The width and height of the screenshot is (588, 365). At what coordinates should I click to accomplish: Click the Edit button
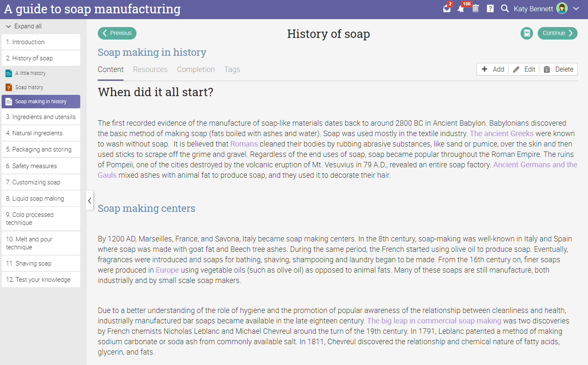[524, 70]
